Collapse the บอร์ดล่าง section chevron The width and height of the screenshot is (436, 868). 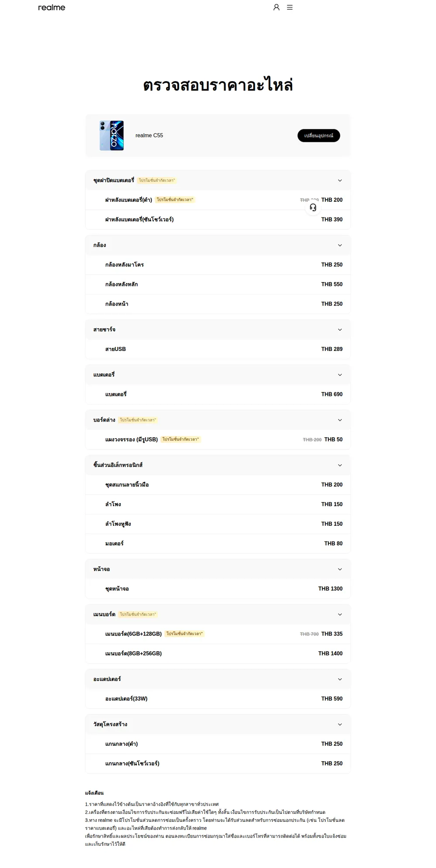[x=340, y=420]
